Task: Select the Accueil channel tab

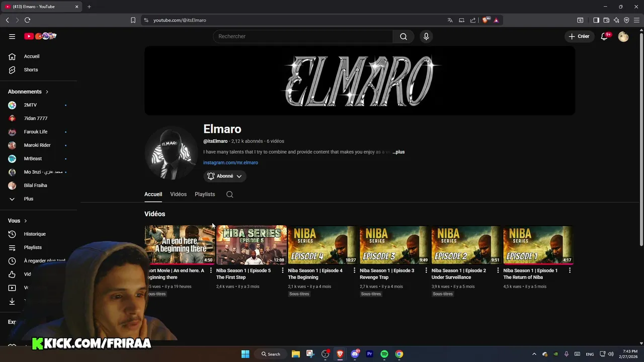Action: [x=153, y=194]
